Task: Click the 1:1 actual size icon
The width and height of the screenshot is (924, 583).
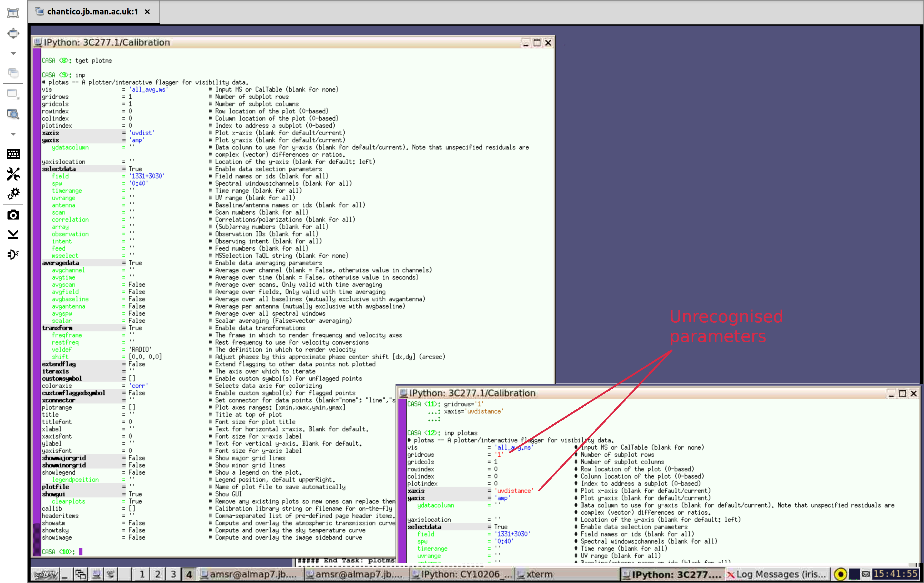Action: 13,13
